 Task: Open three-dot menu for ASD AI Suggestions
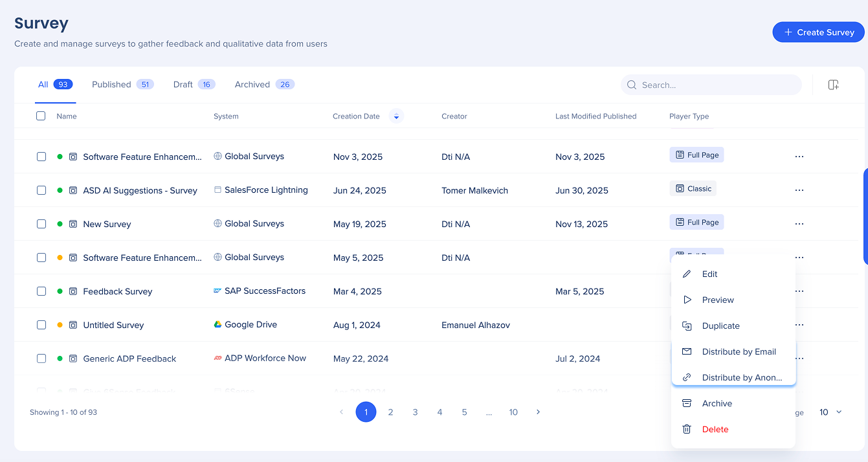point(799,190)
